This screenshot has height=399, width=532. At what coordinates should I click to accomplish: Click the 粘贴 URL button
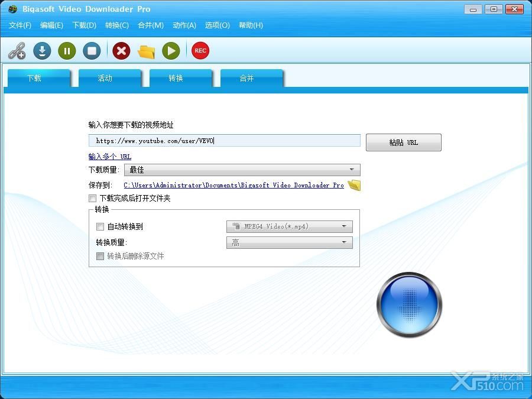pyautogui.click(x=403, y=142)
